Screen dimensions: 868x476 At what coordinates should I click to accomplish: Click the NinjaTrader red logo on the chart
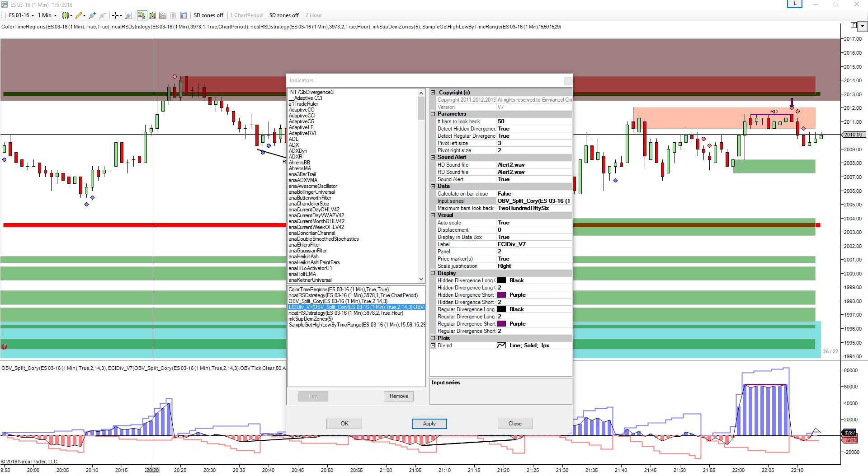pos(5,346)
